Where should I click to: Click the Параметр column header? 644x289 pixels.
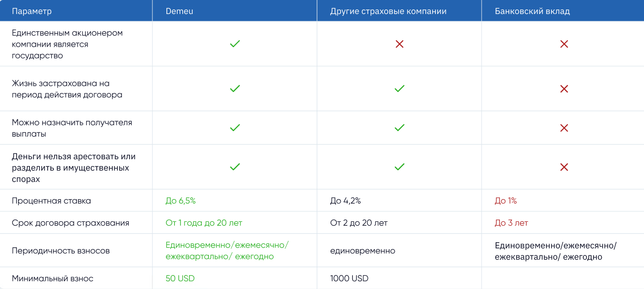pyautogui.click(x=32, y=11)
